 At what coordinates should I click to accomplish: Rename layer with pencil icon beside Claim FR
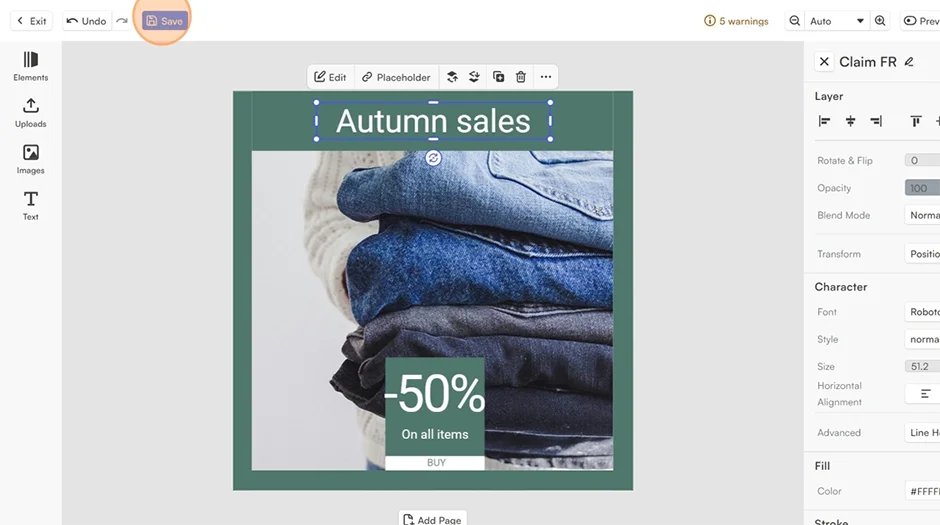[909, 62]
